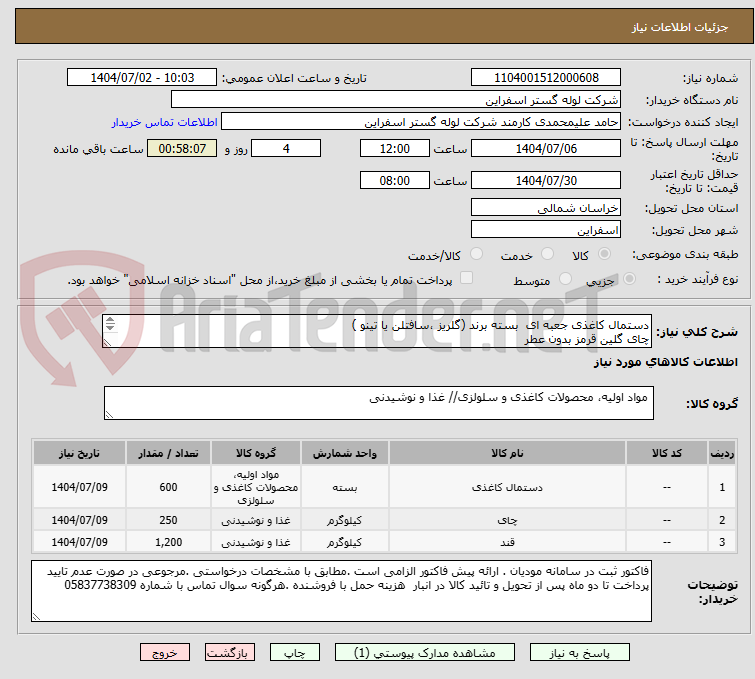
Task: Click the ردیف column header
Action: (722, 453)
